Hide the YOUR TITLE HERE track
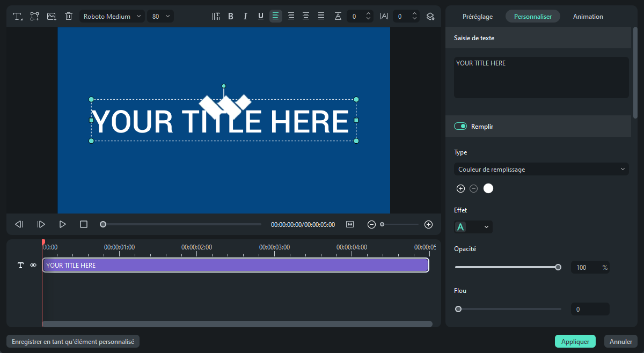644x353 pixels. [33, 265]
